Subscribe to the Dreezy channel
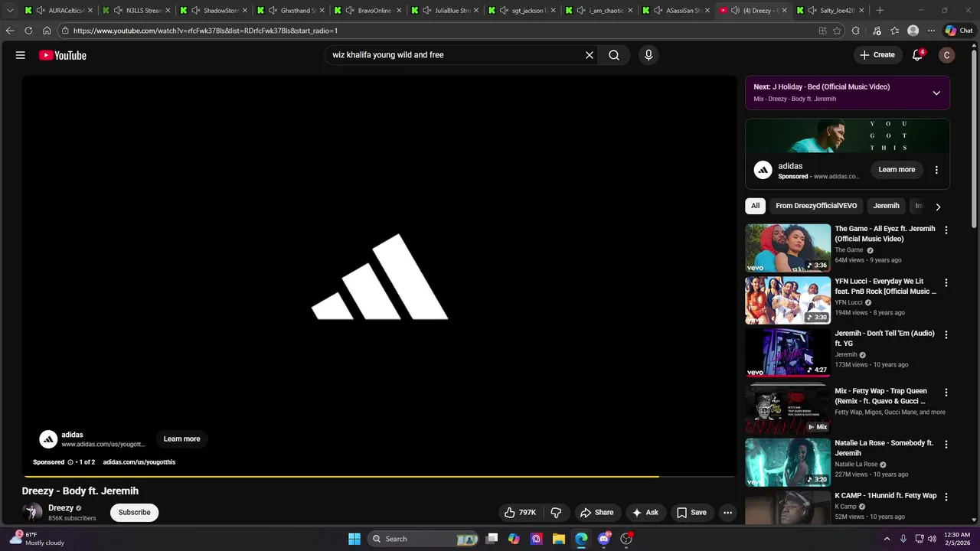980x551 pixels. (x=134, y=513)
